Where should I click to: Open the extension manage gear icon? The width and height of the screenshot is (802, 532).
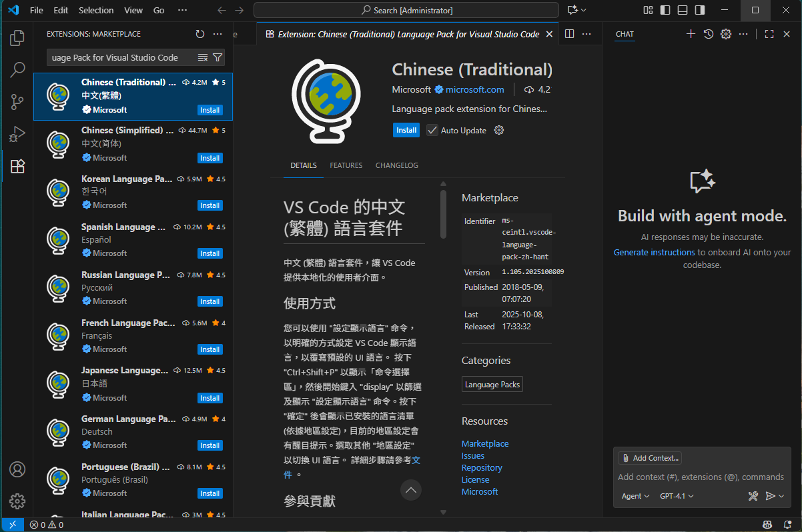[x=498, y=130]
